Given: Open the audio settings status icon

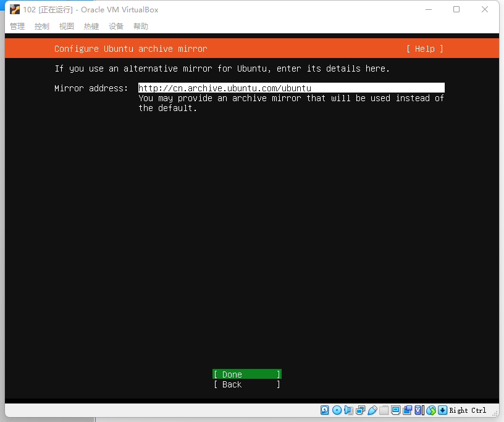Looking at the screenshot, I should 349,410.
